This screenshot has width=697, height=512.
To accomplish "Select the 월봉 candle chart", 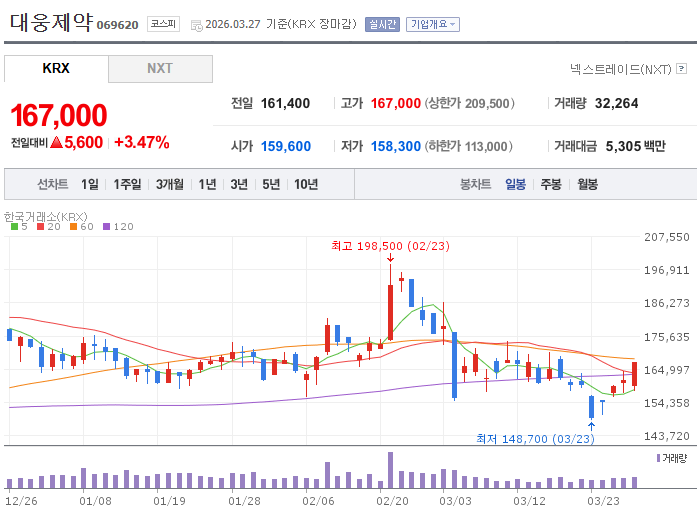I will (x=588, y=184).
